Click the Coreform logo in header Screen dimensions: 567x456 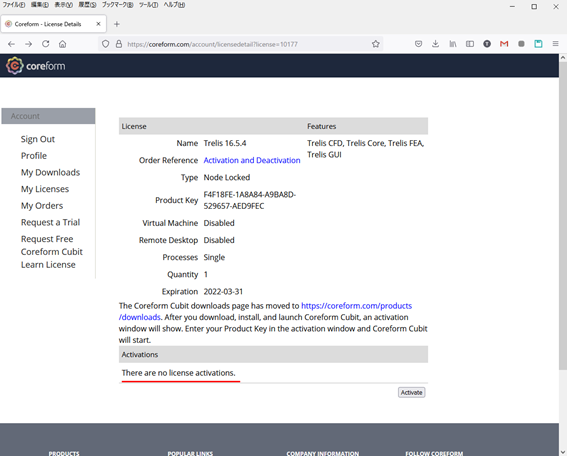[x=35, y=66]
